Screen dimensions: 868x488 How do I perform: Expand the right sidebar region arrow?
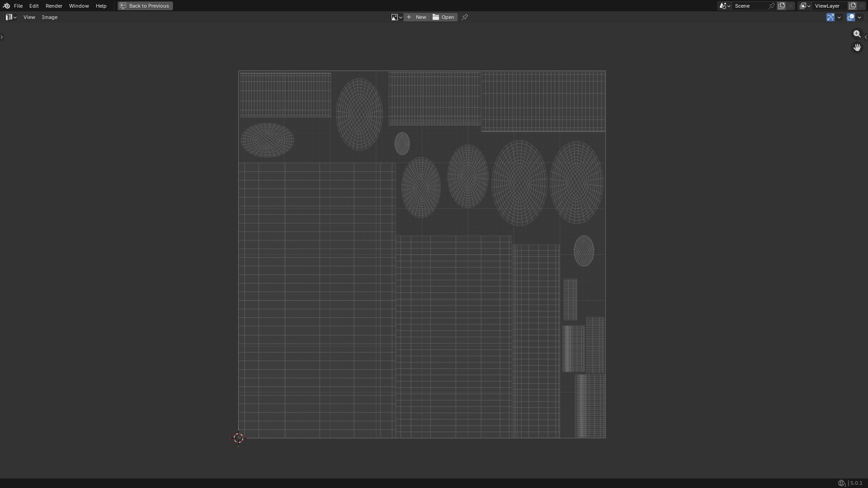pyautogui.click(x=866, y=37)
